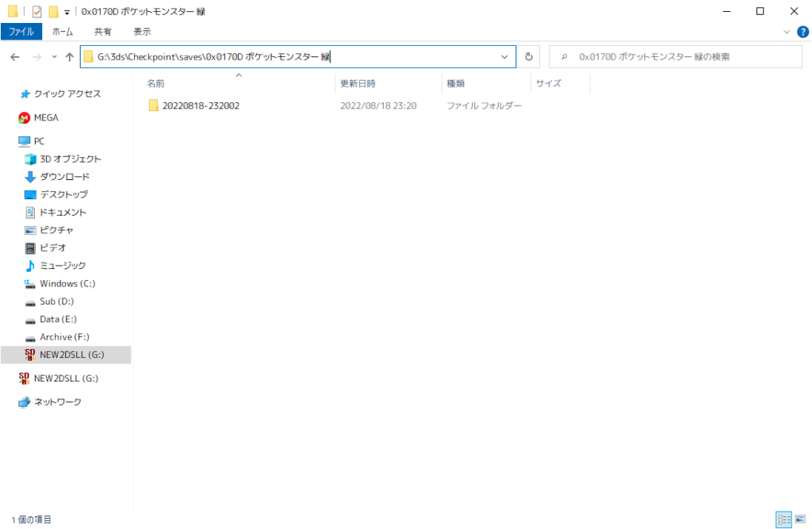Open Help with the question mark icon
Image resolution: width=812 pixels, height=529 pixels.
(802, 33)
